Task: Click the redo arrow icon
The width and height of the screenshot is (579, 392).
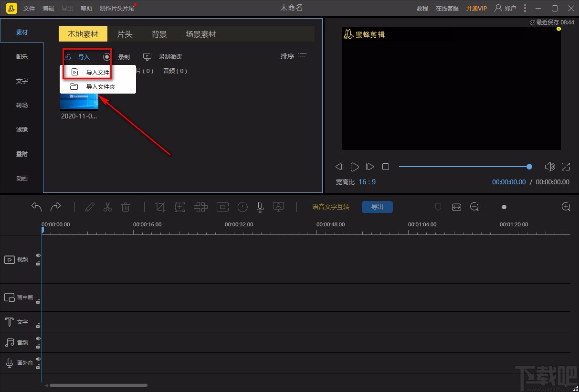Action: pos(56,207)
